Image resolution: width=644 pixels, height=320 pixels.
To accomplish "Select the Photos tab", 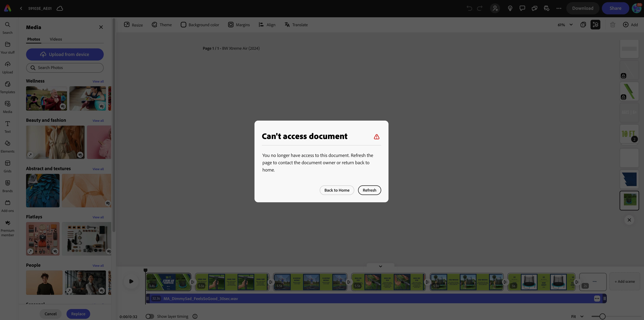I will (x=34, y=39).
